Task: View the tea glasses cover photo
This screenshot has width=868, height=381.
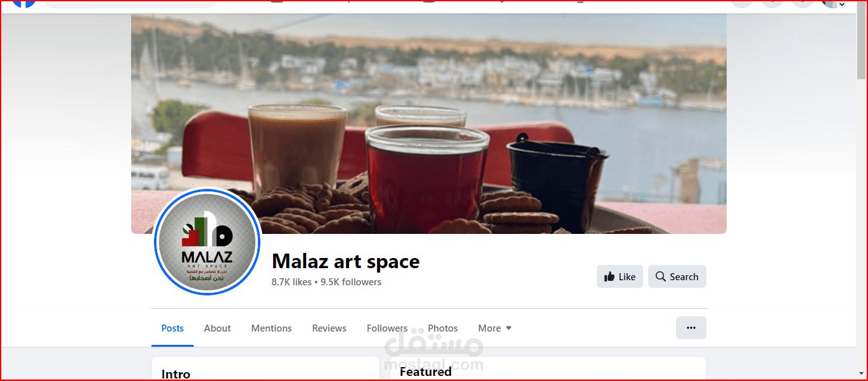Action: click(x=428, y=124)
